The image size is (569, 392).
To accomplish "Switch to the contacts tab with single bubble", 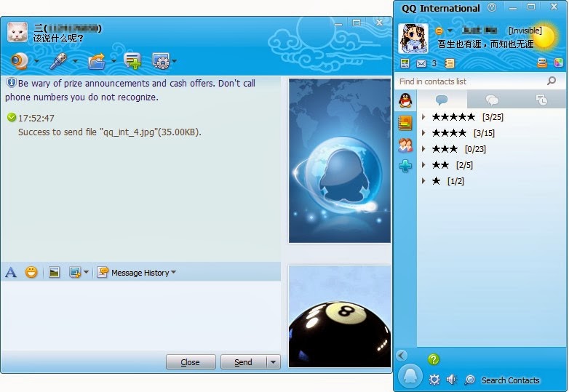I will (x=442, y=100).
